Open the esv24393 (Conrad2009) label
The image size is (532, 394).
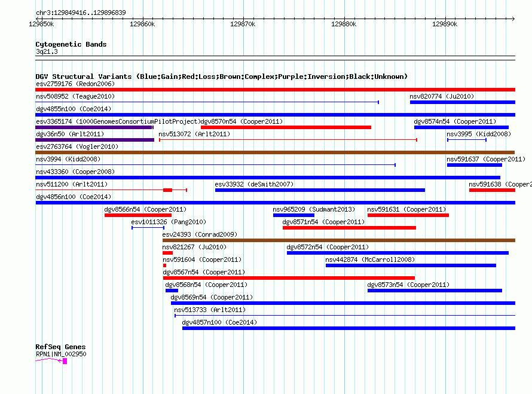tap(200, 234)
